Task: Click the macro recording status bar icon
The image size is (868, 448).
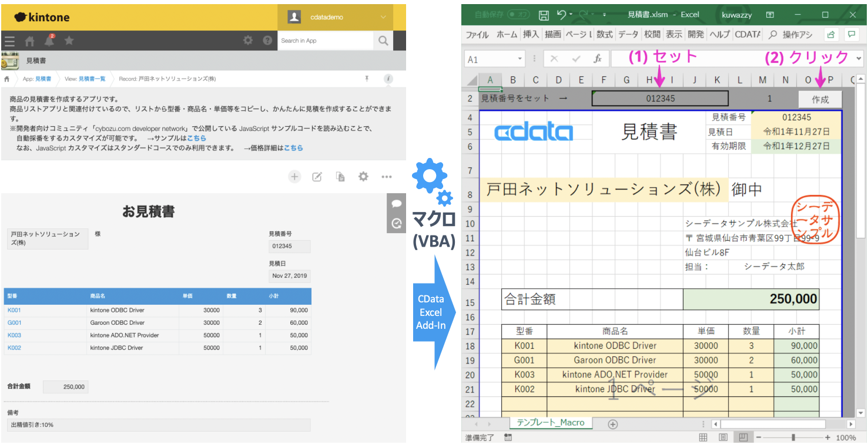Action: (x=508, y=438)
